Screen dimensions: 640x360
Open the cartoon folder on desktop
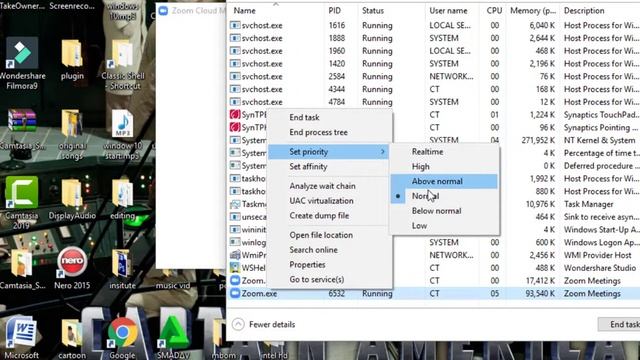(x=72, y=333)
